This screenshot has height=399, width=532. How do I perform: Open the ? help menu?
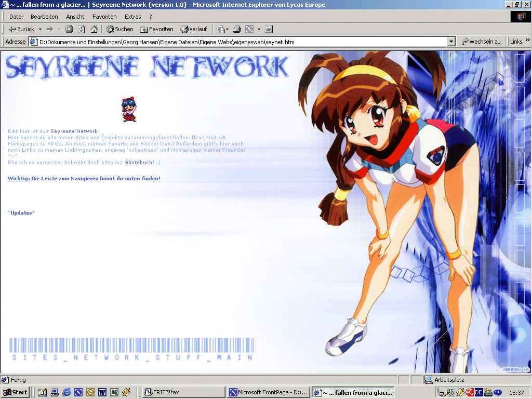[150, 17]
